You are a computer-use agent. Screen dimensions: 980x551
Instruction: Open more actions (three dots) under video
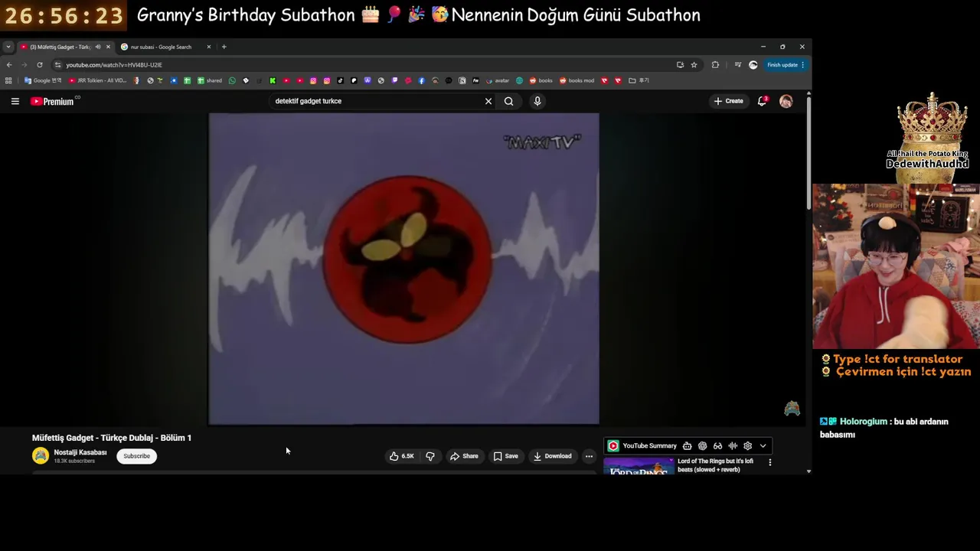(x=589, y=456)
